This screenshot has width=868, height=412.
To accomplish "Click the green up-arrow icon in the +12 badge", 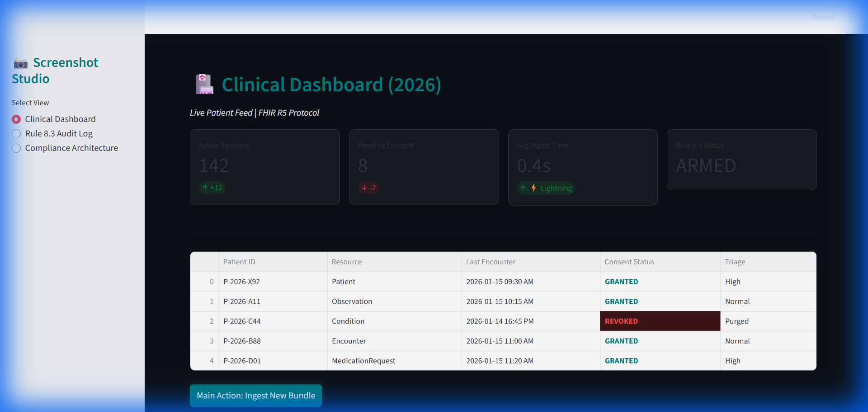I will (206, 187).
